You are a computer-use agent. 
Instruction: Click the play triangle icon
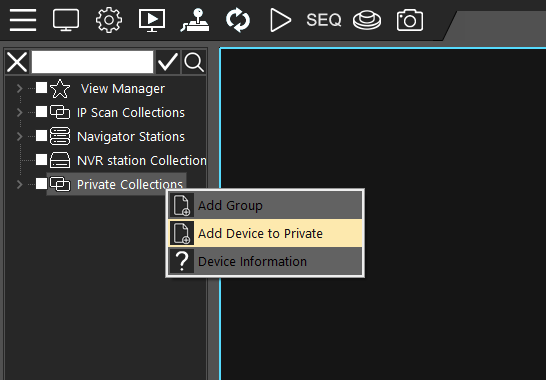click(280, 20)
